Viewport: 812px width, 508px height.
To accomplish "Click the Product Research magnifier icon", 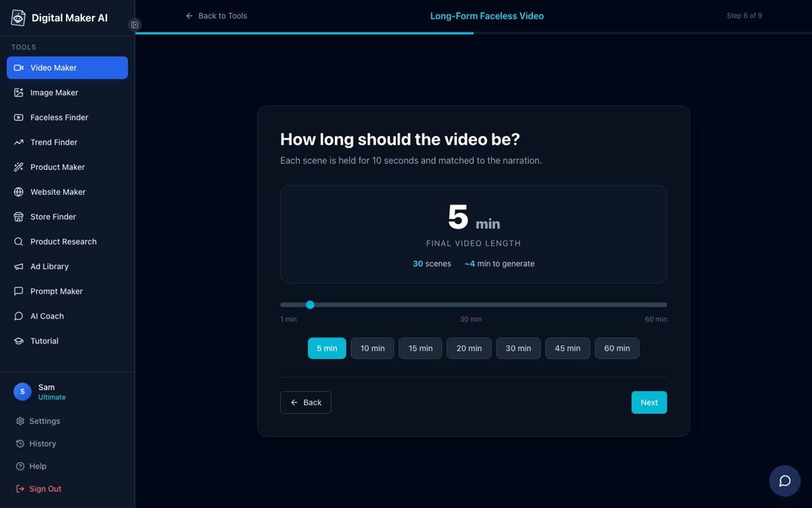I will [x=18, y=242].
